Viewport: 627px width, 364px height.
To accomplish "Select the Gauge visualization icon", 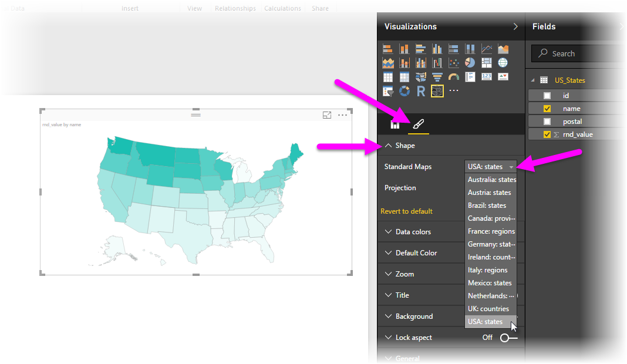I will coord(453,76).
